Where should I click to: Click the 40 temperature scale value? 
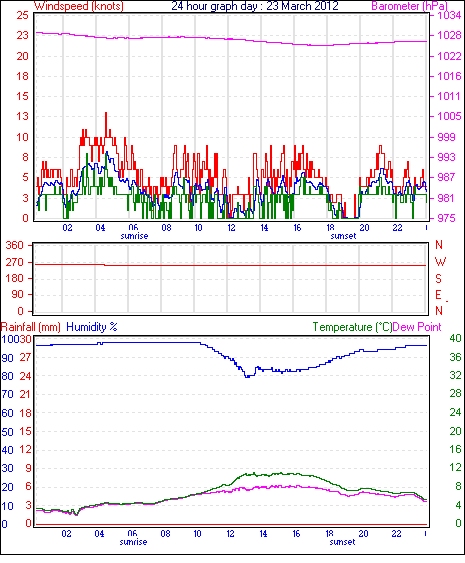455,338
